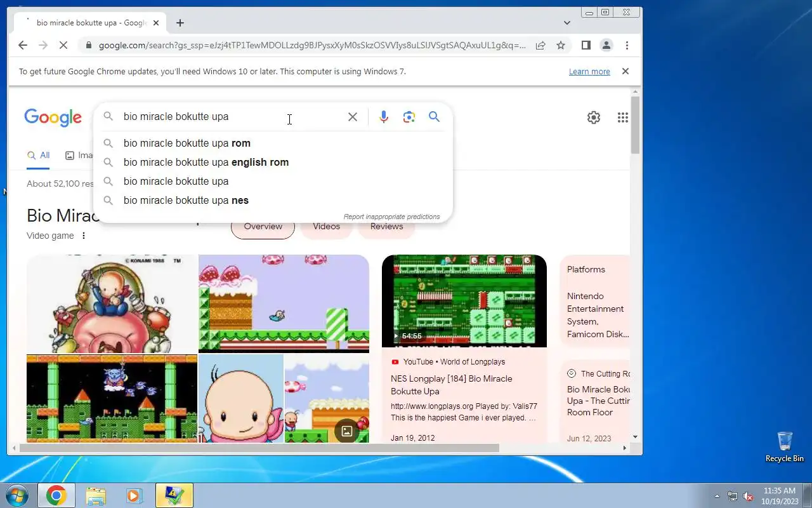Open the Google apps grid
Image resolution: width=812 pixels, height=508 pixels.
coord(623,117)
